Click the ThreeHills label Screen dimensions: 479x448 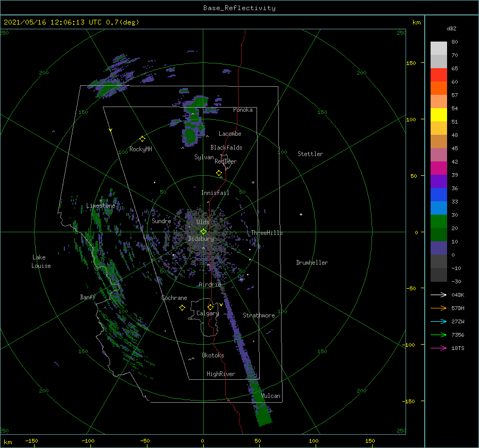pyautogui.click(x=267, y=233)
